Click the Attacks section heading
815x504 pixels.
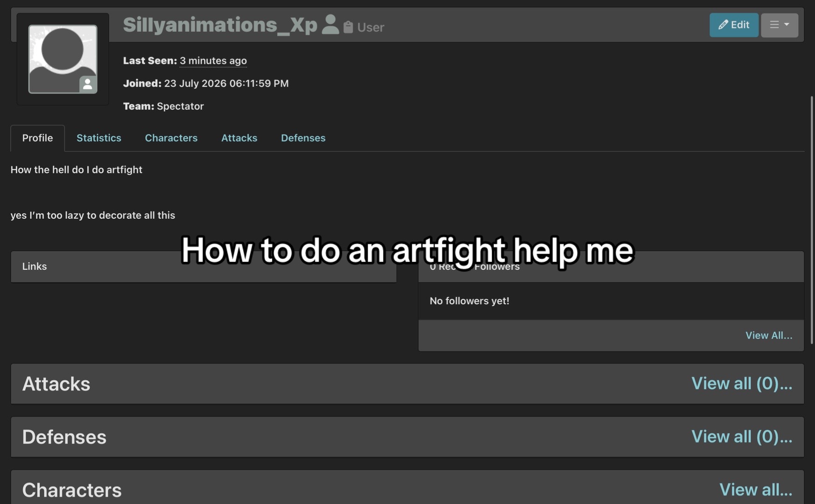[x=56, y=384]
